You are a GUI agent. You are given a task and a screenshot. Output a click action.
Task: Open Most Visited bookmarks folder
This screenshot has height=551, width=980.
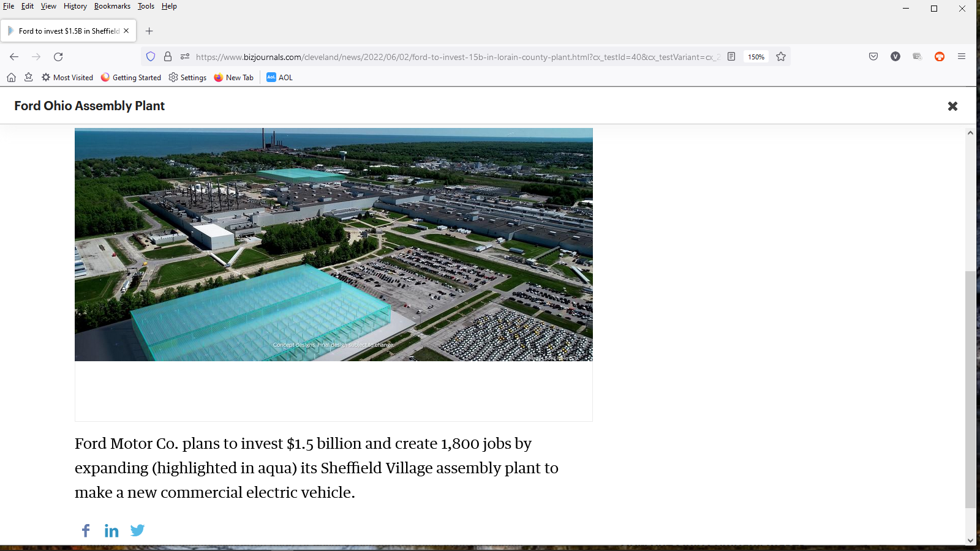pyautogui.click(x=67, y=78)
